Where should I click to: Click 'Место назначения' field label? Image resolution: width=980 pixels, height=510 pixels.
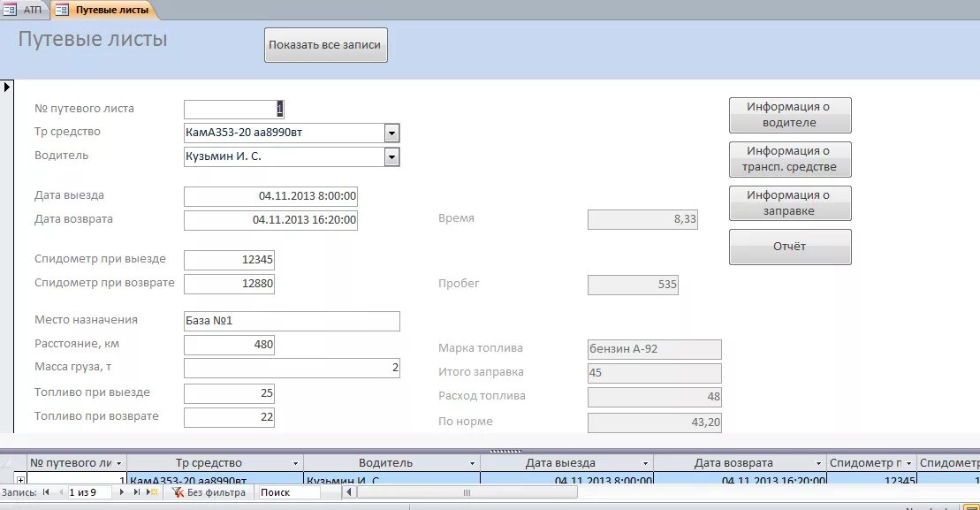click(x=87, y=320)
